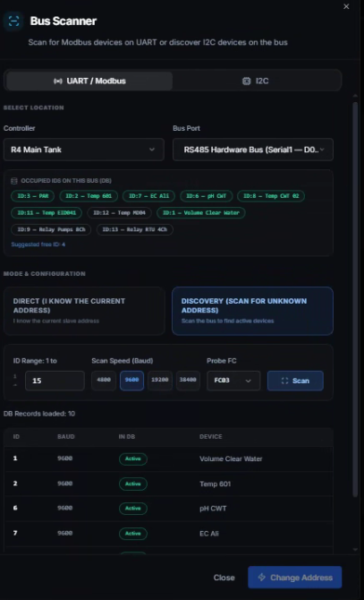Click the Active badge in row ID 2

point(133,484)
